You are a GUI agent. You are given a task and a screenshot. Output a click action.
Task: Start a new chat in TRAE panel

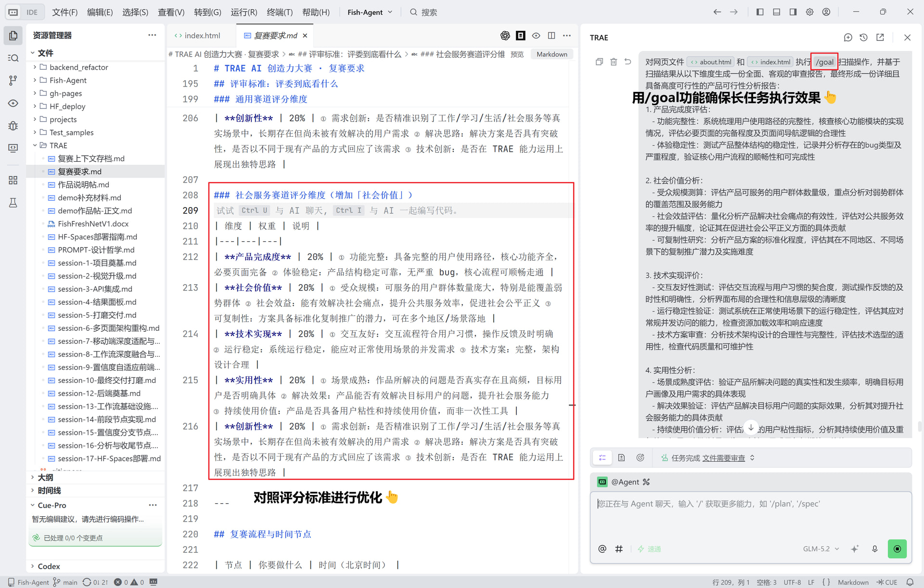[x=848, y=37]
